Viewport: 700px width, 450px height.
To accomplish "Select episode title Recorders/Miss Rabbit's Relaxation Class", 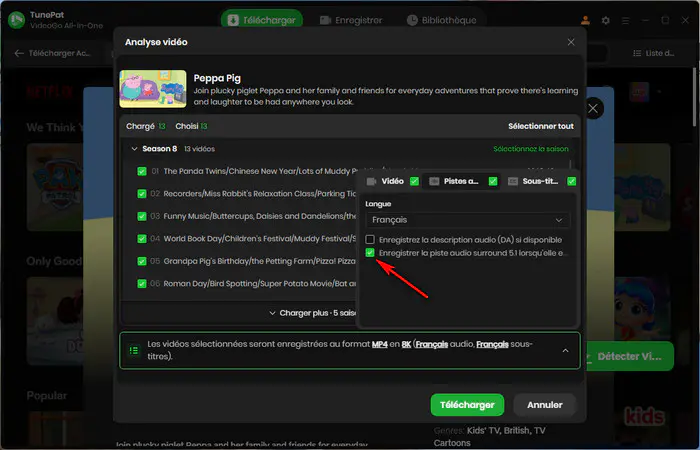I will [260, 194].
